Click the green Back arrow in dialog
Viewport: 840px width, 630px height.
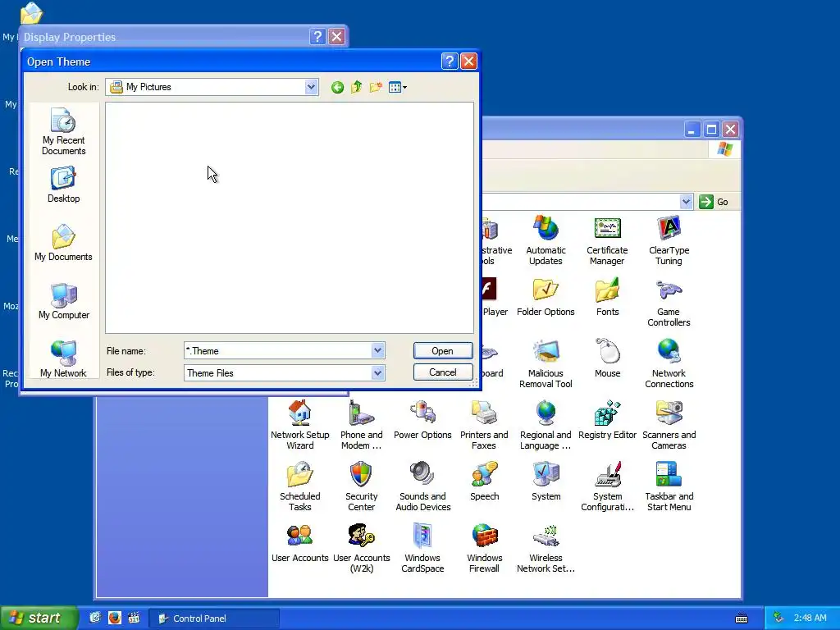point(337,87)
